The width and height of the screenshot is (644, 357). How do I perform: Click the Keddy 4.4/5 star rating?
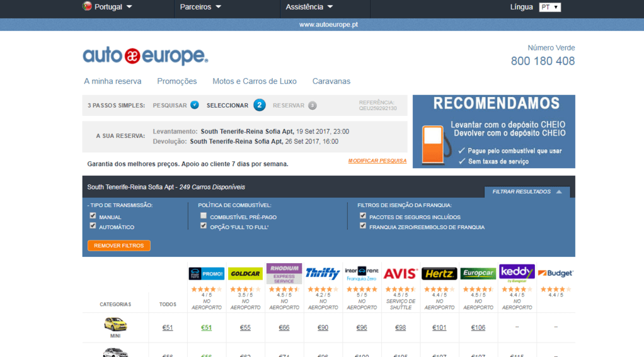[x=517, y=289]
